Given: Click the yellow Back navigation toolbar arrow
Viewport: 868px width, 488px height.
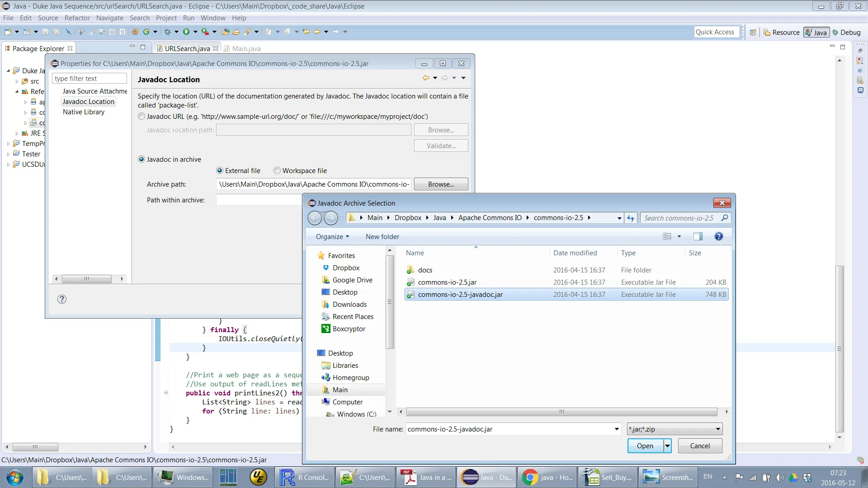Looking at the screenshot, I should pyautogui.click(x=317, y=32).
